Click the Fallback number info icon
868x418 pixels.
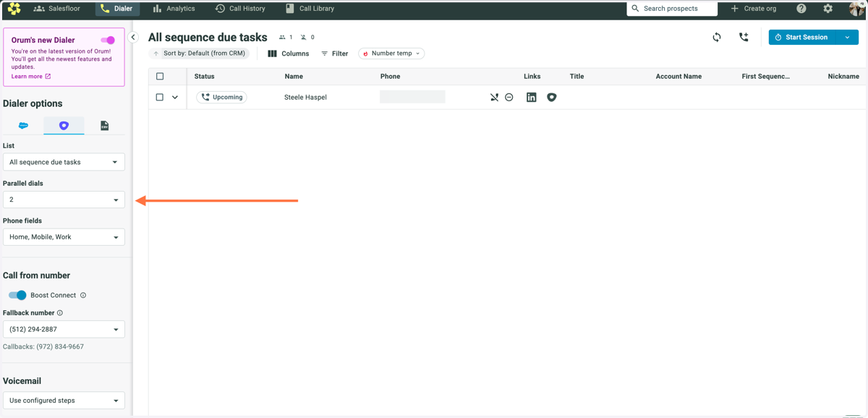click(x=60, y=313)
